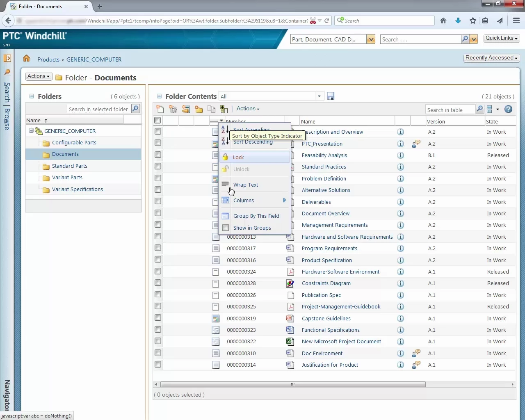Click share status icon on PTC_Presentation row
This screenshot has width=525, height=420.
coord(416,144)
